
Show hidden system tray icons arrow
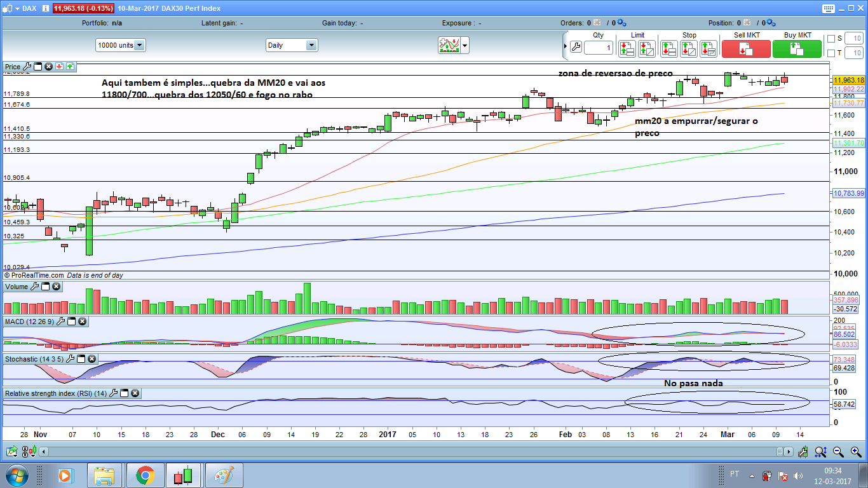click(x=752, y=476)
